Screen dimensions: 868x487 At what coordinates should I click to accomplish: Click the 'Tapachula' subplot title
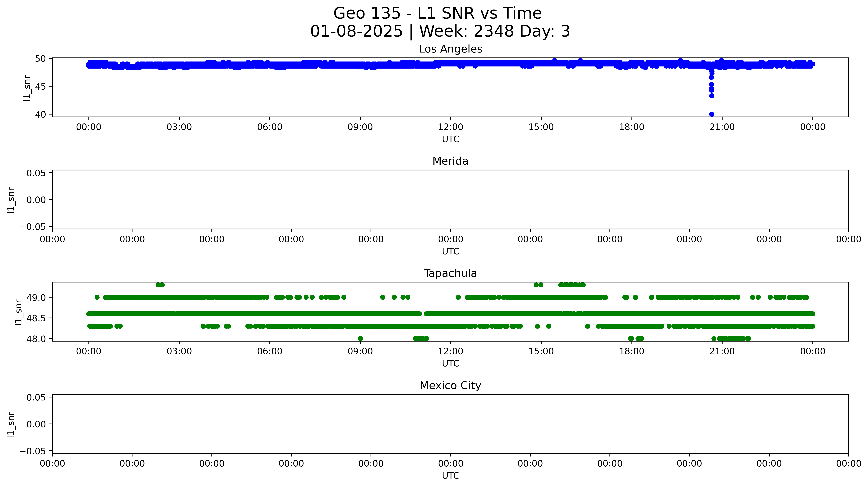(450, 273)
